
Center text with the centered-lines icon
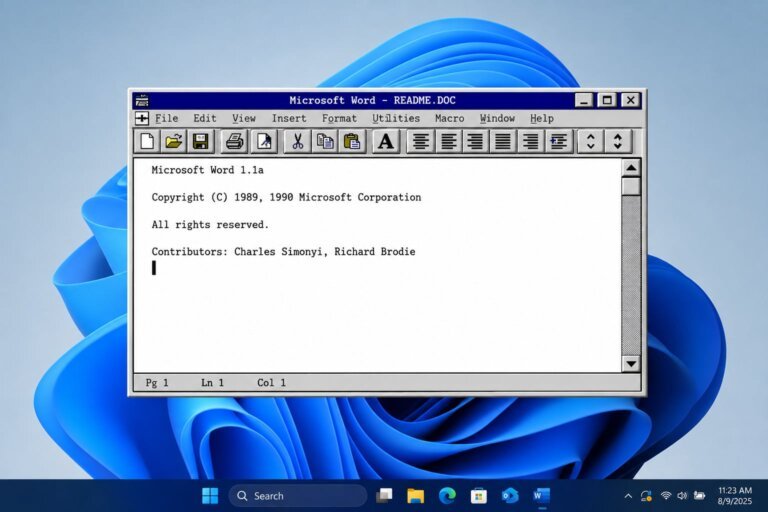coord(421,142)
